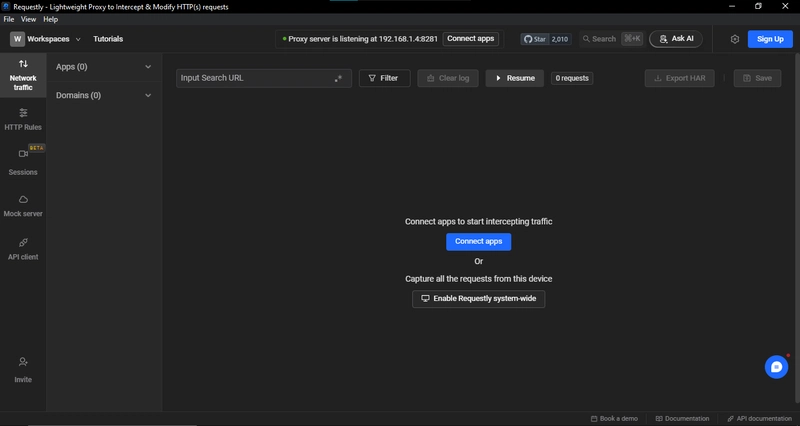This screenshot has height=426, width=800.
Task: Click the 0 requests counter
Action: [x=572, y=78]
